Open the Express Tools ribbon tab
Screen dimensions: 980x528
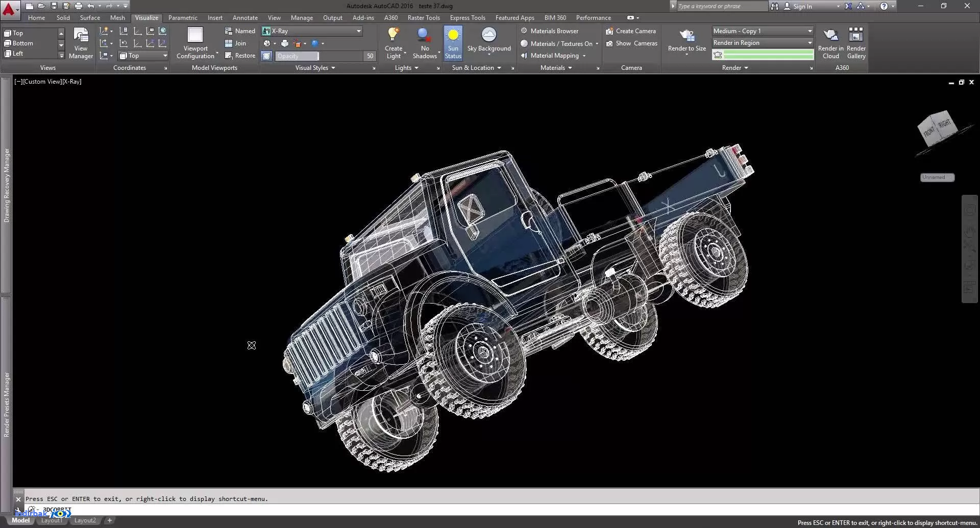coord(468,17)
